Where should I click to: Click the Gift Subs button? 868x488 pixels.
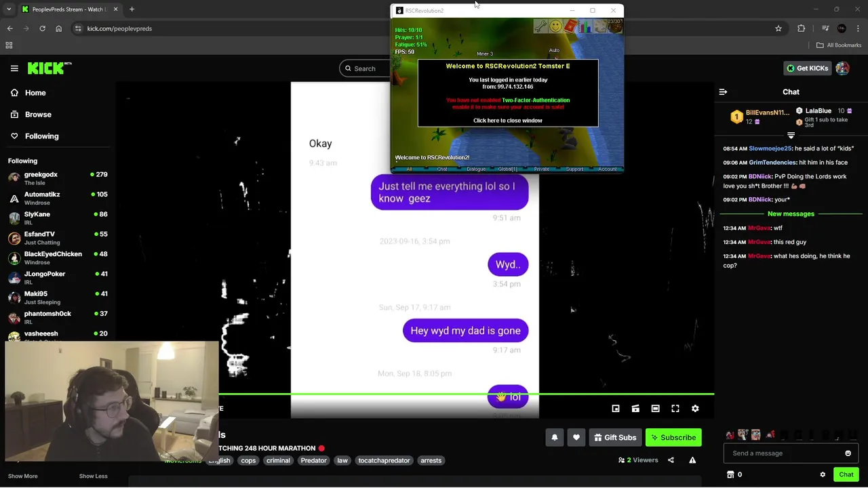616,437
